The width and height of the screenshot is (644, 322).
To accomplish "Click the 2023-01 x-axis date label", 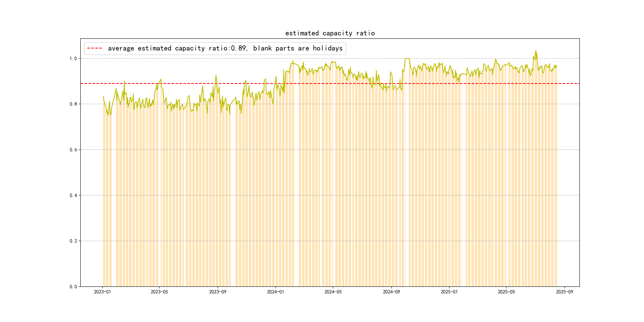I will [x=102, y=292].
